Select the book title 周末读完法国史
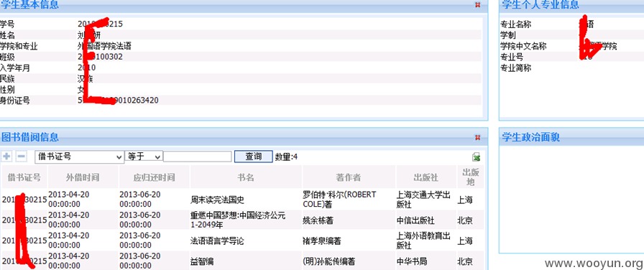This screenshot has width=644, height=270. [x=217, y=200]
